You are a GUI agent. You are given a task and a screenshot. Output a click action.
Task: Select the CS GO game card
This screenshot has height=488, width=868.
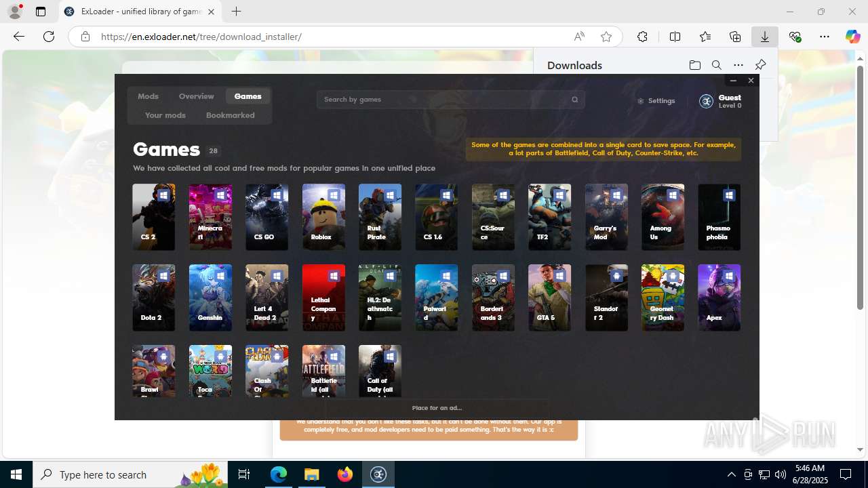click(267, 217)
